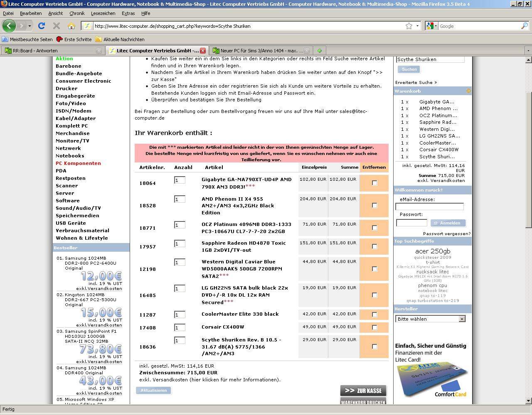Check Entfernen for Western Digital Caviar Blue
The width and height of the screenshot is (532, 415).
374,269
